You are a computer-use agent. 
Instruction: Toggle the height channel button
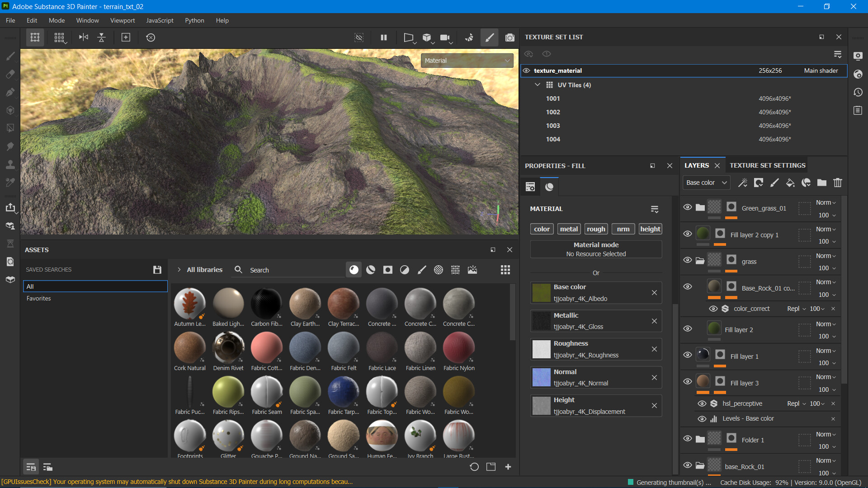point(650,229)
